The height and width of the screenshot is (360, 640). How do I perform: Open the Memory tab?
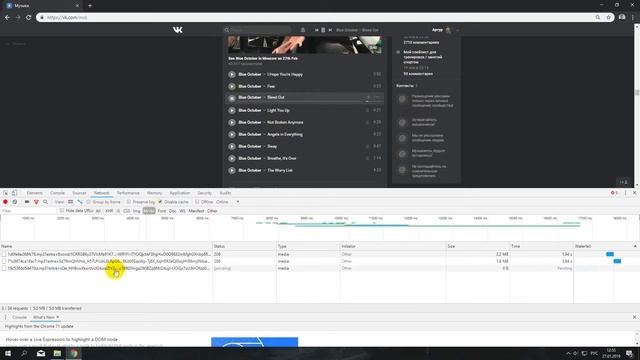tap(154, 193)
